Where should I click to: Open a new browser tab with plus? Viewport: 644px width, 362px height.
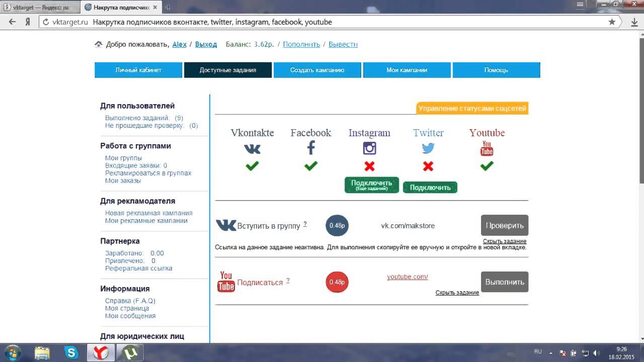tap(168, 7)
